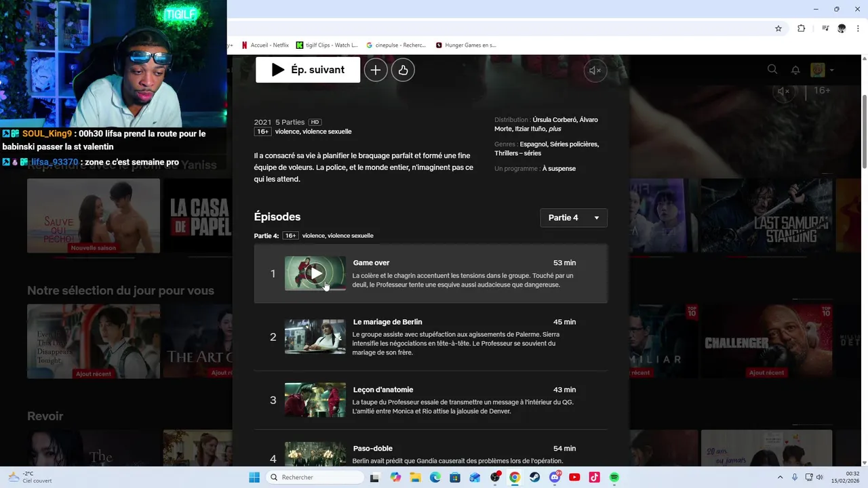Image resolution: width=868 pixels, height=488 pixels.
Task: Click the HD quality badge
Action: (315, 122)
